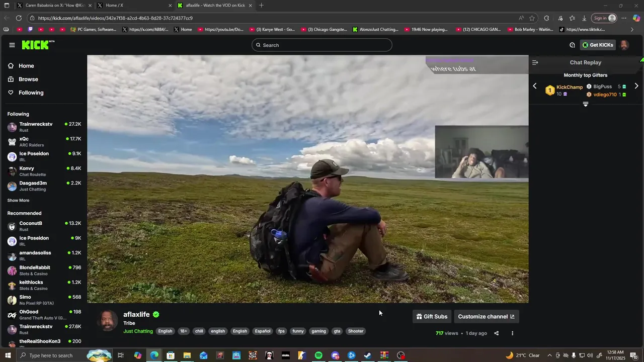This screenshot has height=362, width=644.
Task: Open the AlonzoJust Chatting bookmark
Action: 375,30
